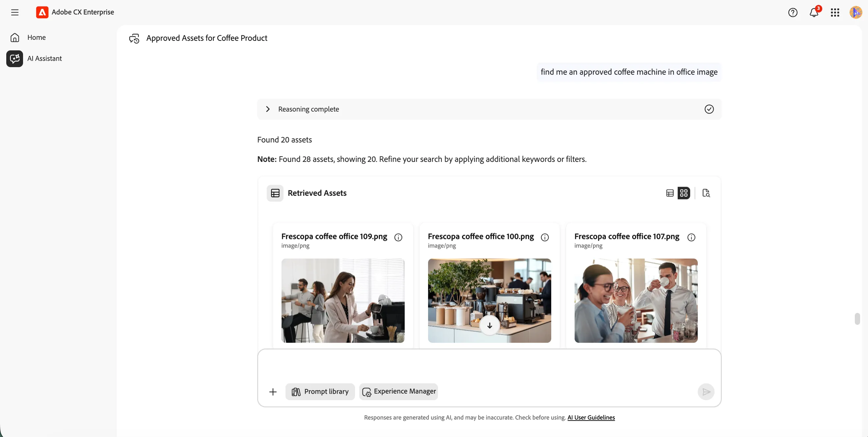Viewport: 868px width, 437px height.
Task: Click the Frescopa coffee office 109.png file name
Action: (x=334, y=236)
